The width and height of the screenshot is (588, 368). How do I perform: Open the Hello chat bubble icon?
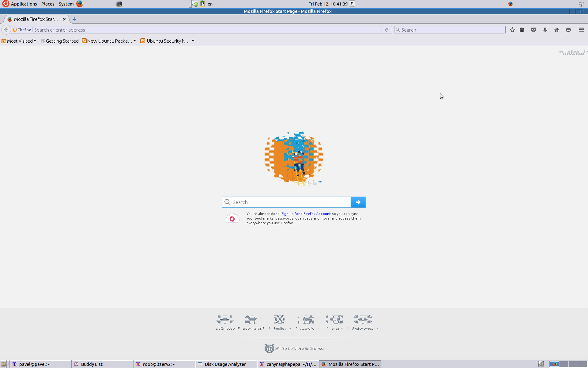(568, 30)
